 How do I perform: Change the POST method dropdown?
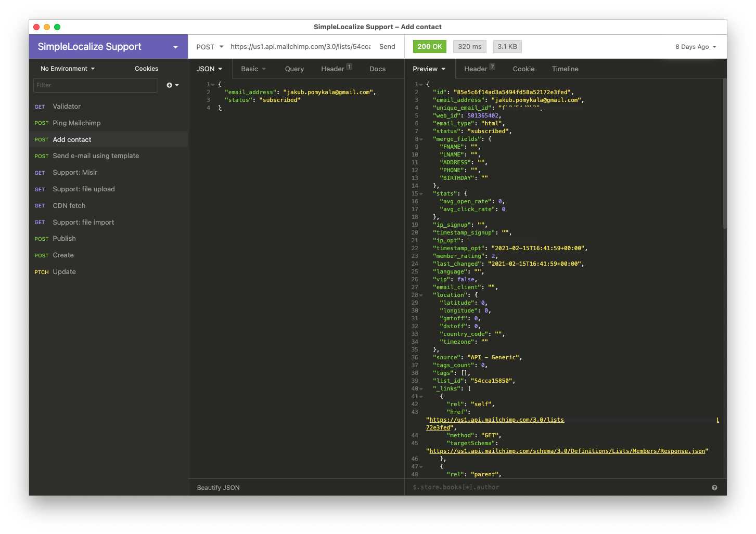[210, 47]
